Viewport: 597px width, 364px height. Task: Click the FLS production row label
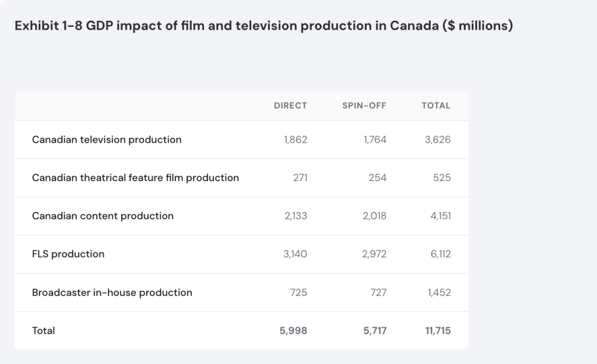point(68,254)
